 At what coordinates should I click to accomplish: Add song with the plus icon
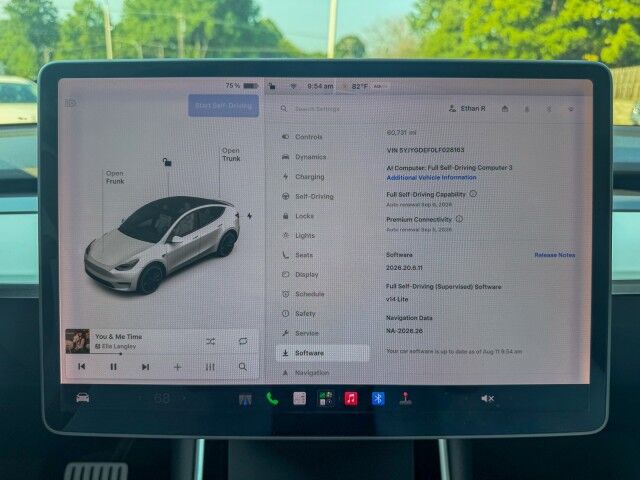coord(178,367)
